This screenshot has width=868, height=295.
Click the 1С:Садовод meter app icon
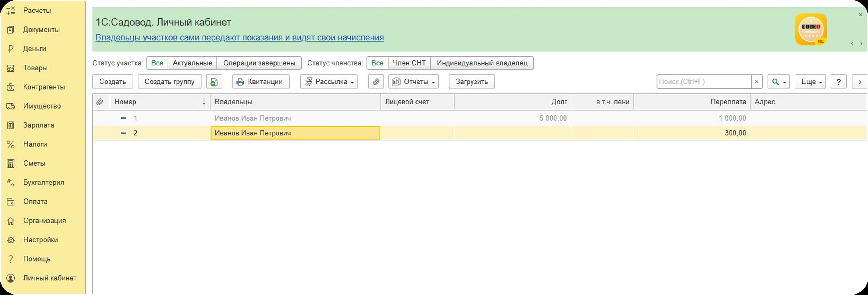(811, 29)
